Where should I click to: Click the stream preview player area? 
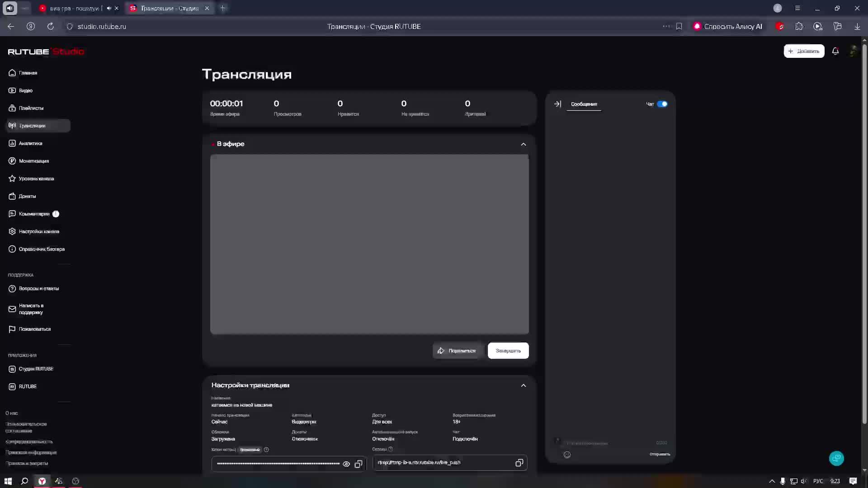(x=369, y=244)
